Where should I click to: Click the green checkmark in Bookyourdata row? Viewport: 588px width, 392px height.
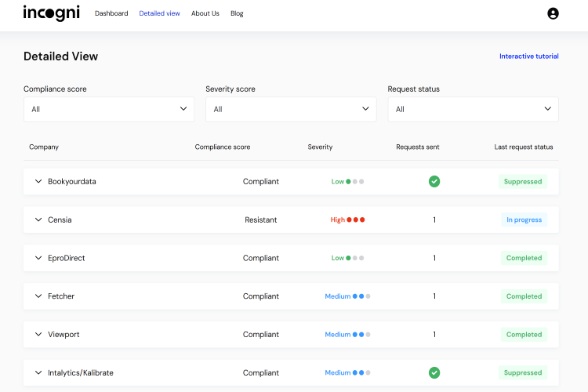[434, 182]
